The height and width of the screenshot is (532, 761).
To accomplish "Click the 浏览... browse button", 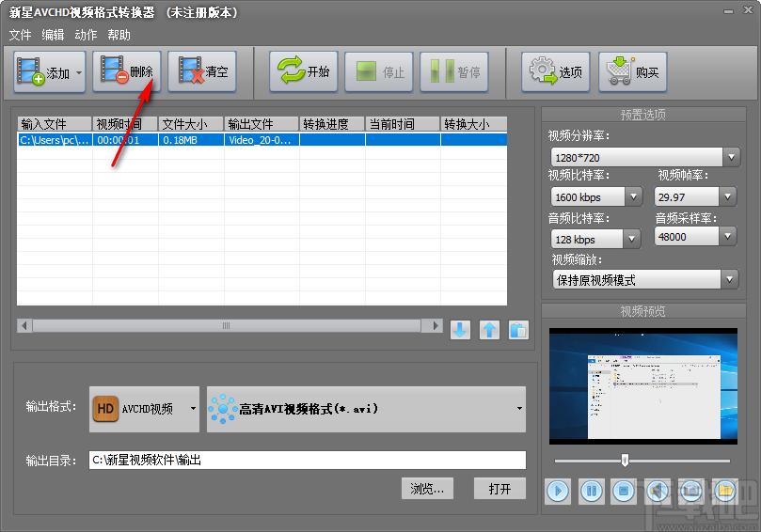I will click(x=427, y=489).
